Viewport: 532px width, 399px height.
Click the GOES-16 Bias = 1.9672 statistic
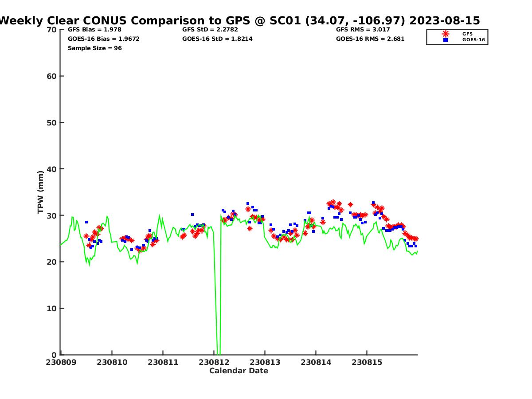(x=103, y=39)
